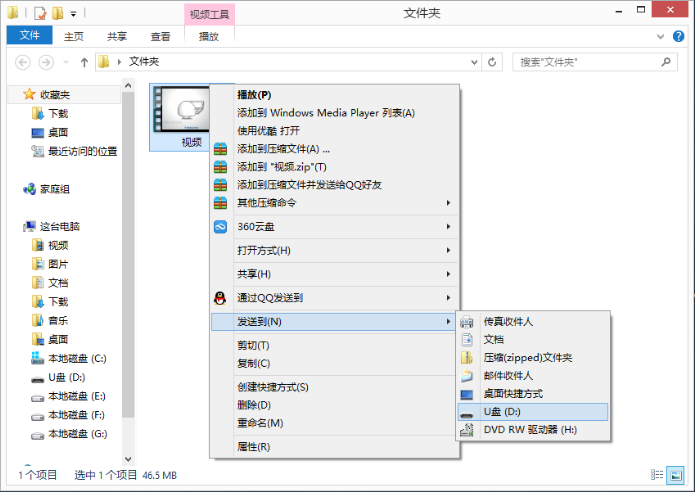This screenshot has height=492, width=695.
Task: Expand the ribbon with the chevron
Action: (x=660, y=36)
